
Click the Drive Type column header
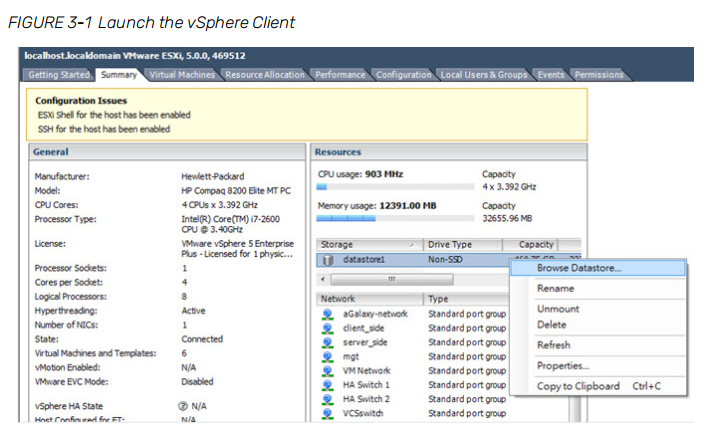coord(463,245)
